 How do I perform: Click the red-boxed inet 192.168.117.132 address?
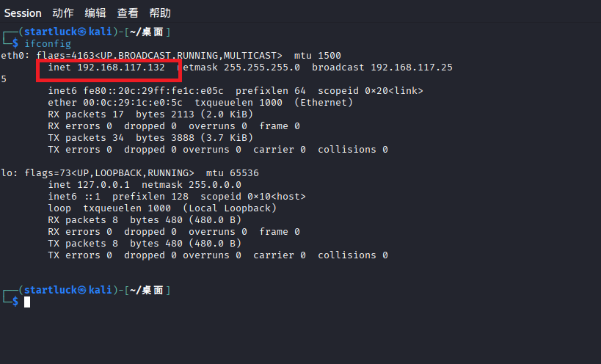[x=107, y=68]
